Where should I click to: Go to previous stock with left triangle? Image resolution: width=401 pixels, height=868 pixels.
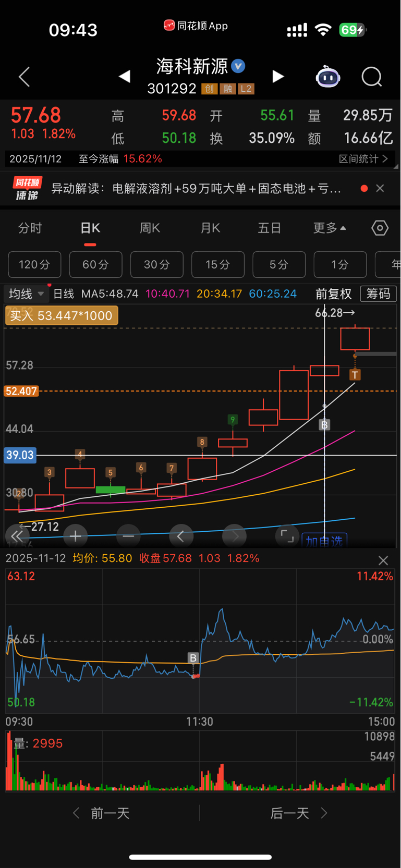(x=124, y=77)
